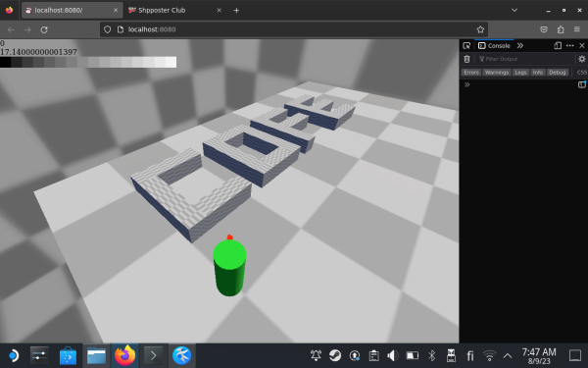Image resolution: width=588 pixels, height=368 pixels.
Task: Expand more devtools tabs chevron
Action: coord(520,46)
